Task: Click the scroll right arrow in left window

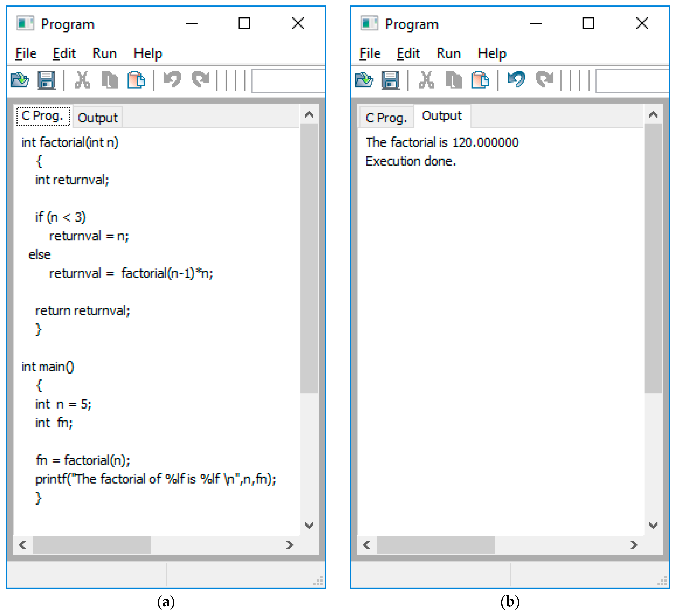Action: 290,545
